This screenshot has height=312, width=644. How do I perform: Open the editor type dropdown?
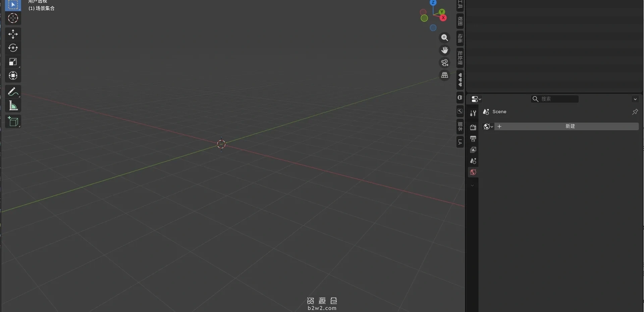(x=475, y=99)
